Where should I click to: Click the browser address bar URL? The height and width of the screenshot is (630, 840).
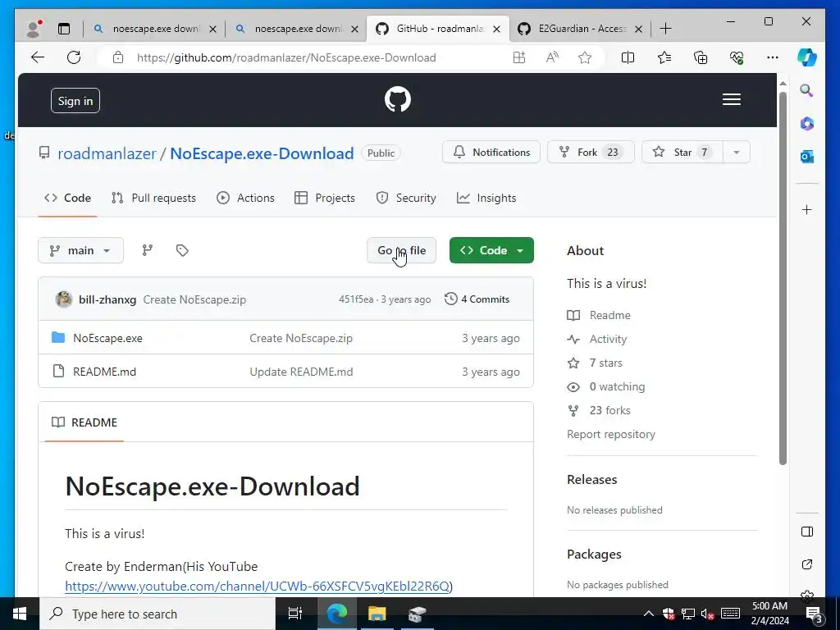tap(286, 57)
